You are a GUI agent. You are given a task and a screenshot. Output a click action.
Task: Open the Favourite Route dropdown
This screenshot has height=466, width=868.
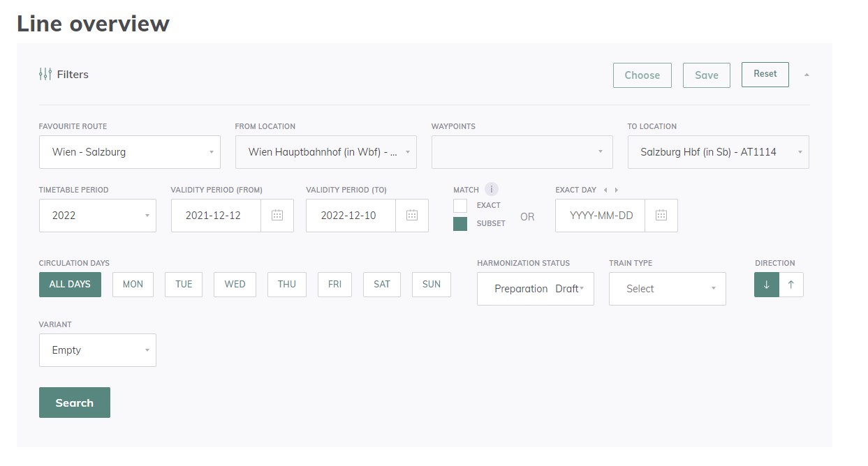[x=130, y=152]
